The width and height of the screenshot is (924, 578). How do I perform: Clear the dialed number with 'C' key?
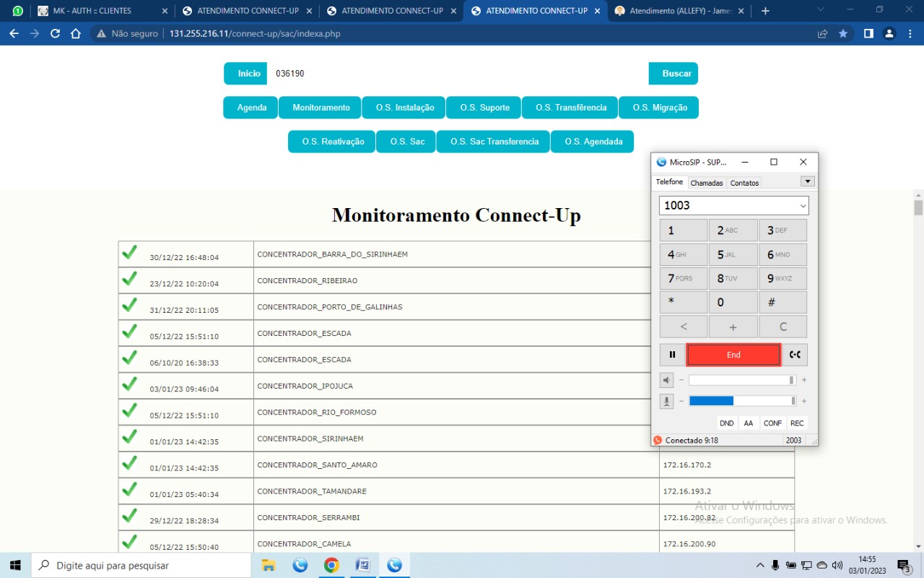pyautogui.click(x=783, y=327)
